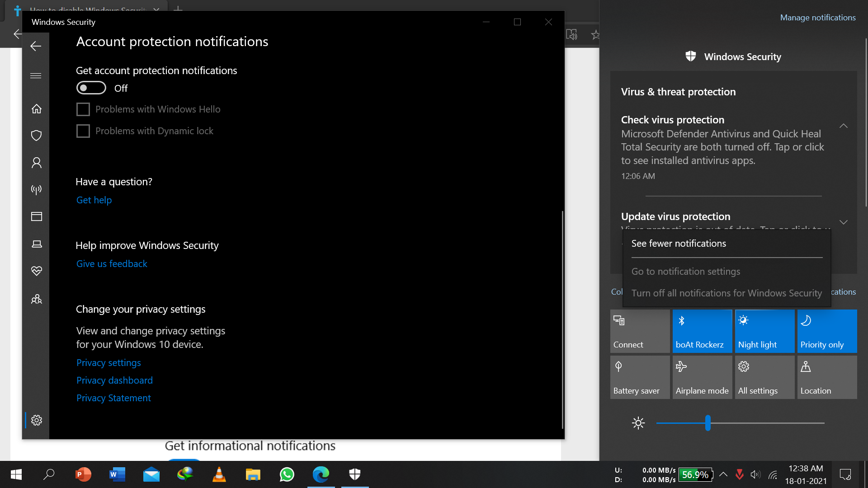Open Device performance & health heart icon
868x488 pixels.
[x=36, y=271]
